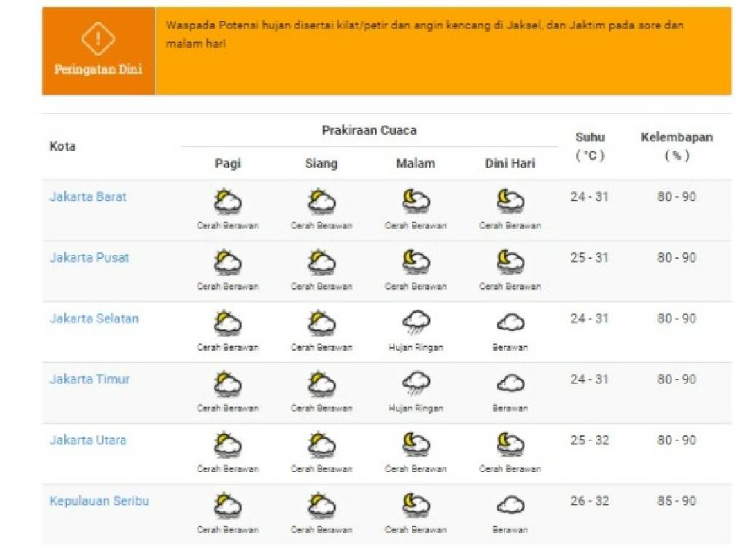
Task: Click Jakarta Selatan Siang weather icon
Action: tap(322, 323)
